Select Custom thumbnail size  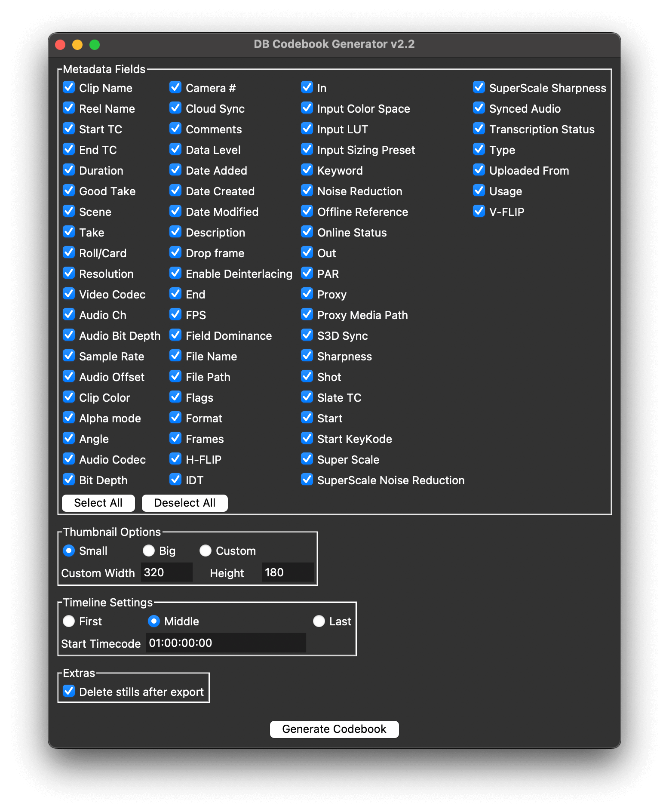206,551
